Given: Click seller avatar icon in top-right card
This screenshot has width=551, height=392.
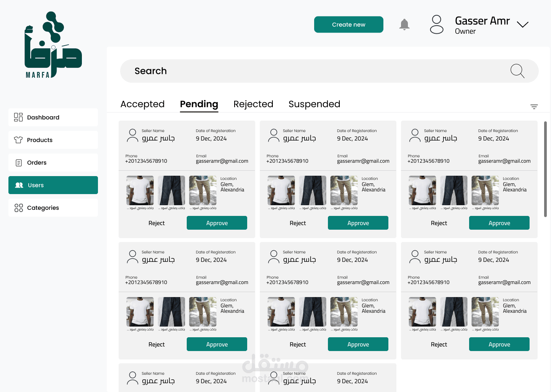Looking at the screenshot, I should point(415,136).
